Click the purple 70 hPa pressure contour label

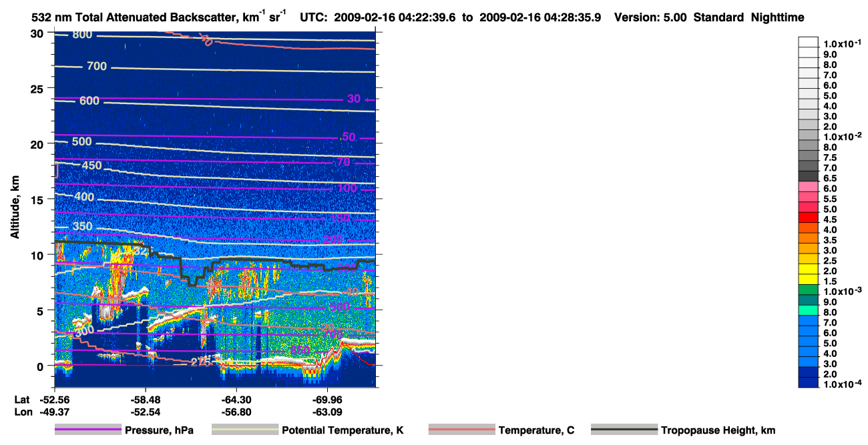click(x=343, y=162)
